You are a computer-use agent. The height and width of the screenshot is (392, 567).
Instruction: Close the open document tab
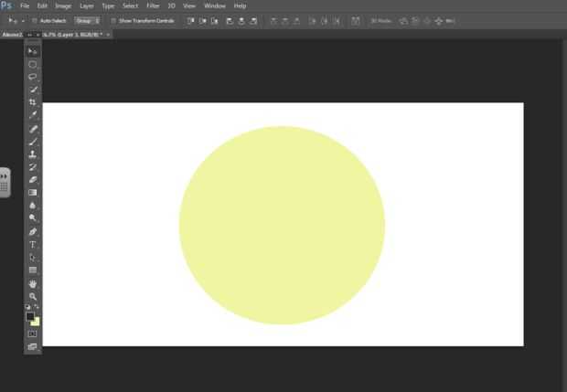click(108, 35)
